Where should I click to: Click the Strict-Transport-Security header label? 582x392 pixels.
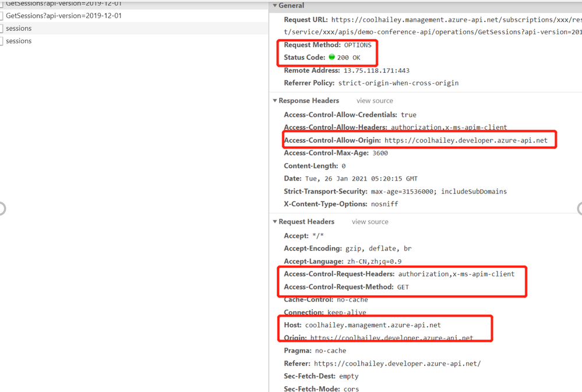click(x=326, y=192)
